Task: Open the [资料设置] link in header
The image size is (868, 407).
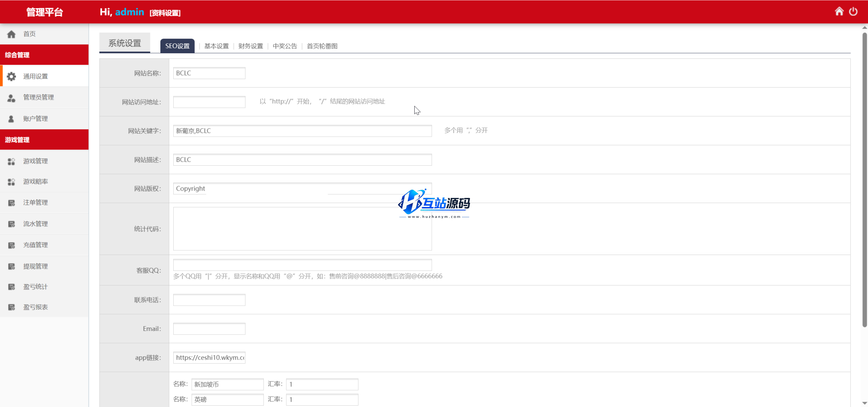Action: 165,13
